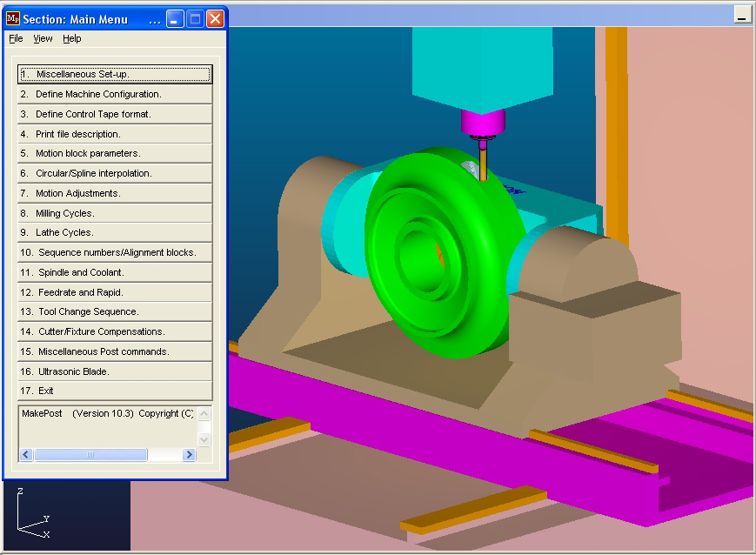Click the horizontal scrollbar thumb
The width and height of the screenshot is (756, 555).
(90, 455)
